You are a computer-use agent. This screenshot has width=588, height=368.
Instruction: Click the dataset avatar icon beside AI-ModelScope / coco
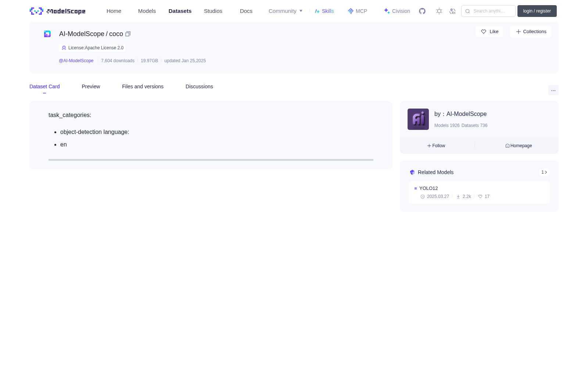pyautogui.click(x=47, y=34)
